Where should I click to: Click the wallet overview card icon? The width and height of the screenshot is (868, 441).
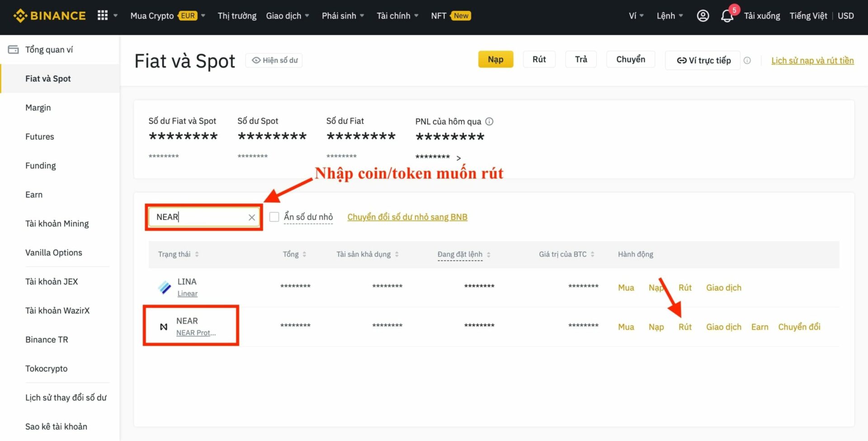coord(14,49)
